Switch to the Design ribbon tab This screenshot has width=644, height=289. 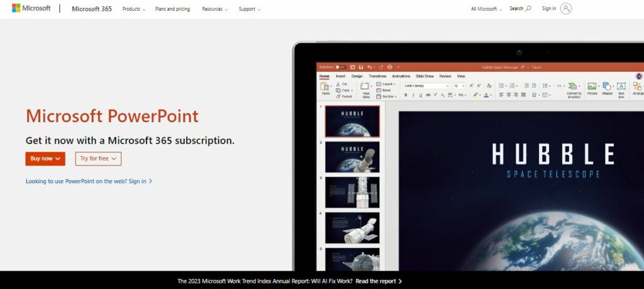(357, 76)
